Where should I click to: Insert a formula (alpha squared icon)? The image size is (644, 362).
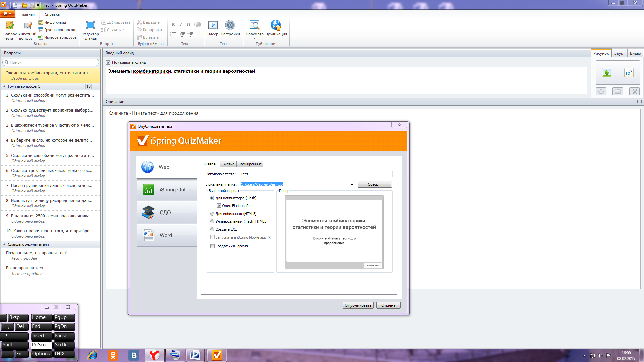(x=629, y=73)
